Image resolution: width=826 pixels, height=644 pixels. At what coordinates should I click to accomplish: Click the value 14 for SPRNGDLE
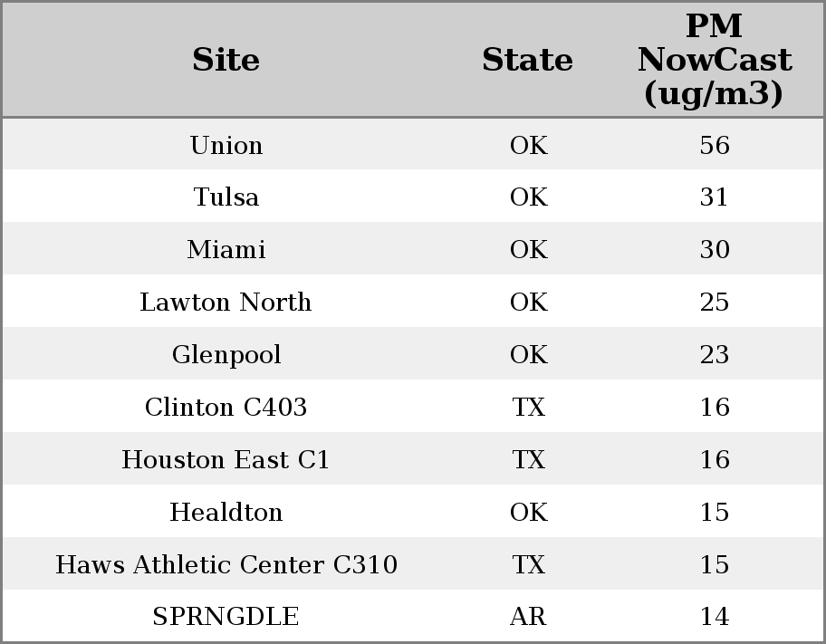tap(715, 616)
